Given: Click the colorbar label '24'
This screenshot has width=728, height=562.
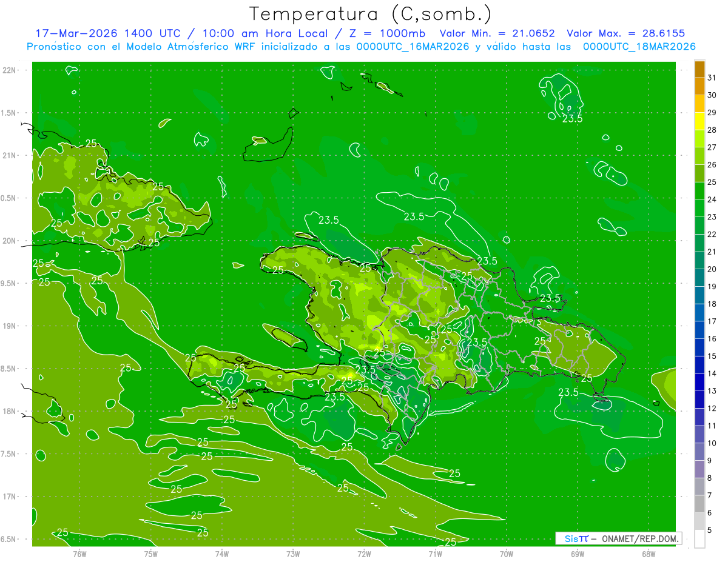Looking at the screenshot, I should point(712,199).
